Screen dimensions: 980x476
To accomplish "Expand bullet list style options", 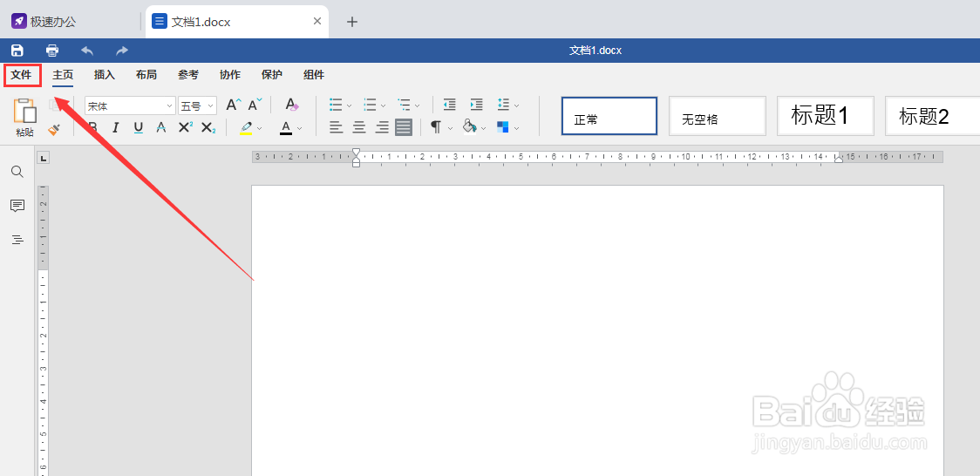I will tap(350, 105).
